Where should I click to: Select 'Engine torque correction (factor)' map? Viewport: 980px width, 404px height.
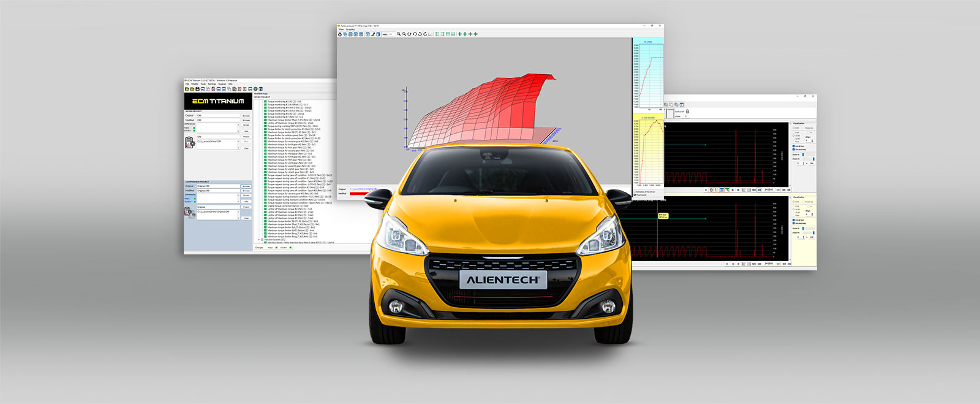(287, 206)
